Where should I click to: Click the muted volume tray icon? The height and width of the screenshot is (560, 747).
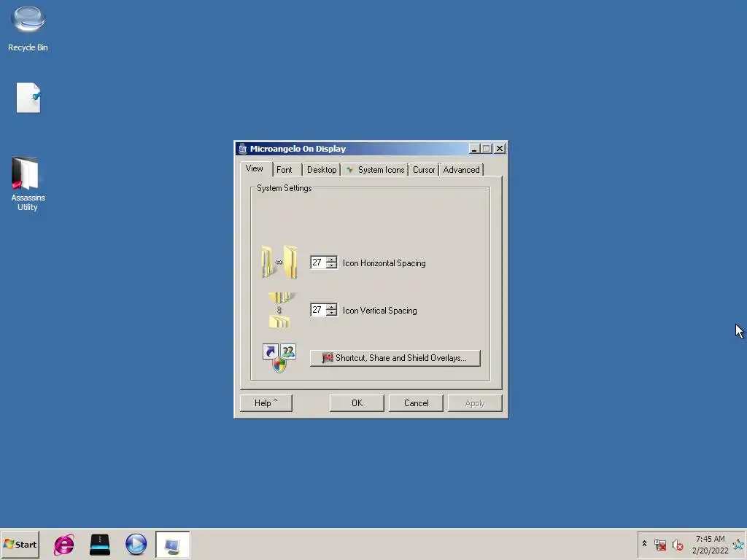pyautogui.click(x=677, y=544)
